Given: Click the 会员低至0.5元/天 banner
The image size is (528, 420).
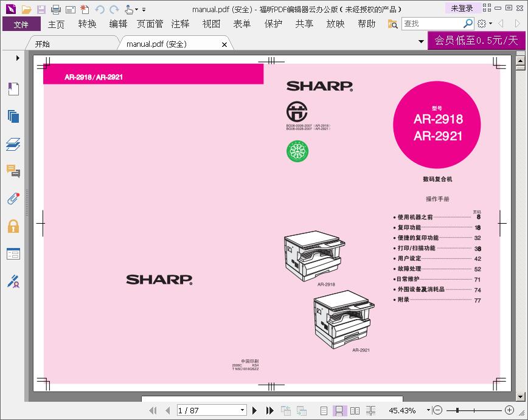Looking at the screenshot, I should tap(476, 40).
